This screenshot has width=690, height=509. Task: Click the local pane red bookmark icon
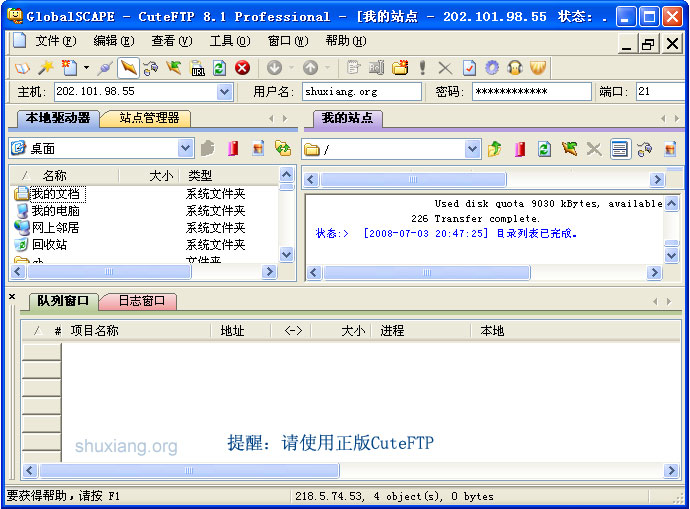(233, 149)
